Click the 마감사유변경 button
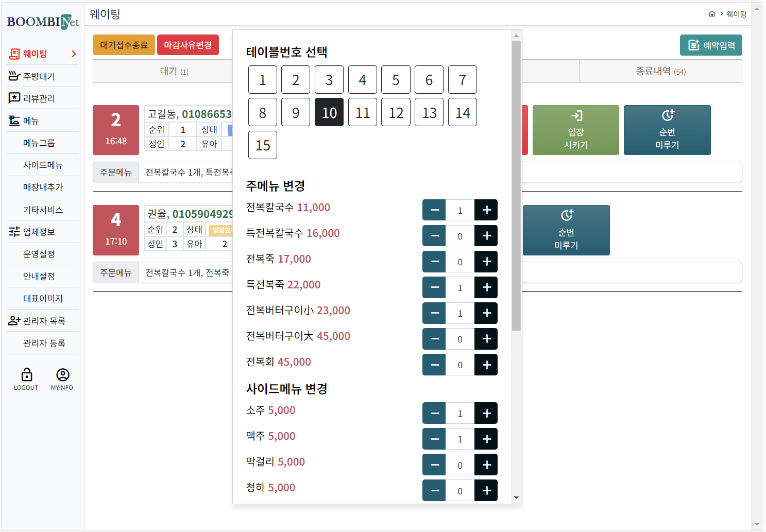 [188, 45]
